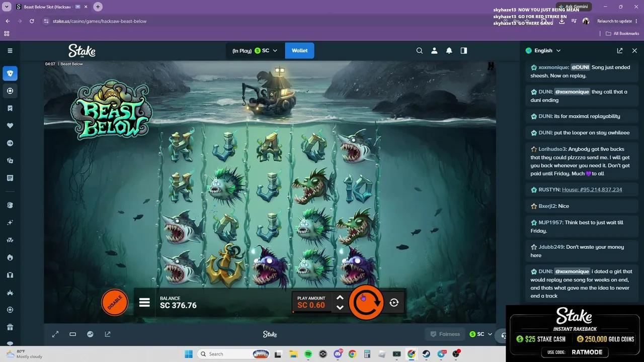
Task: Open the gift box icon in sidebar
Action: pyautogui.click(x=10, y=327)
